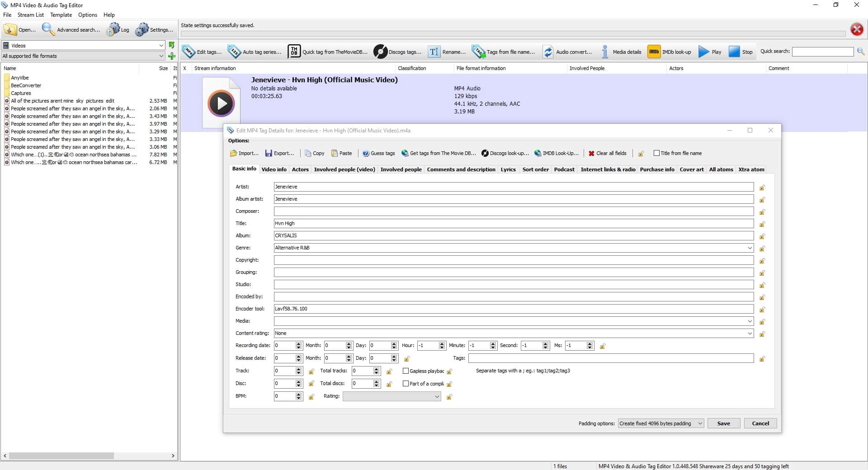Cancel the tag edit dialog
868x470 pixels.
(760, 423)
